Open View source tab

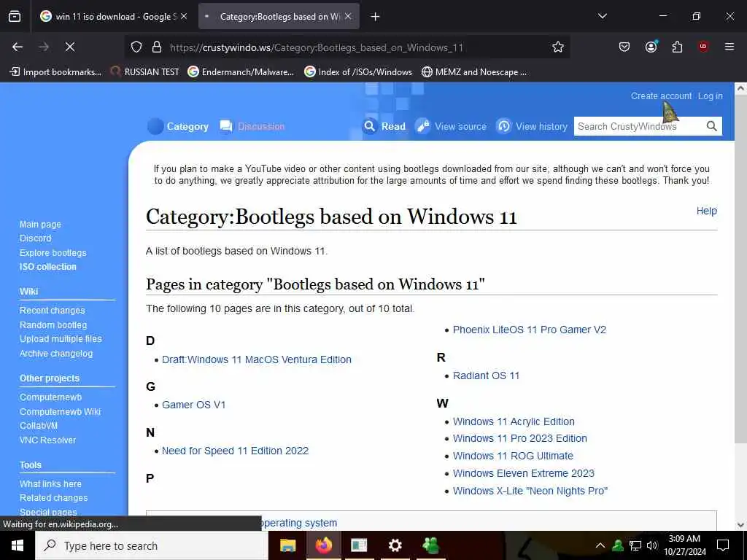point(451,126)
